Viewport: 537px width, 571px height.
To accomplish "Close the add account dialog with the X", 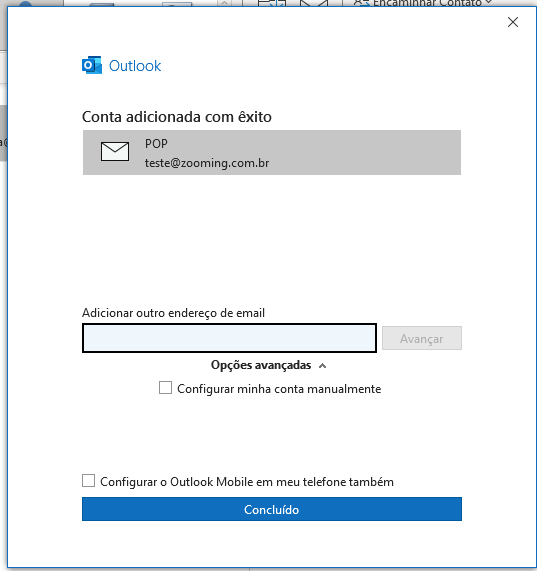I will [513, 22].
